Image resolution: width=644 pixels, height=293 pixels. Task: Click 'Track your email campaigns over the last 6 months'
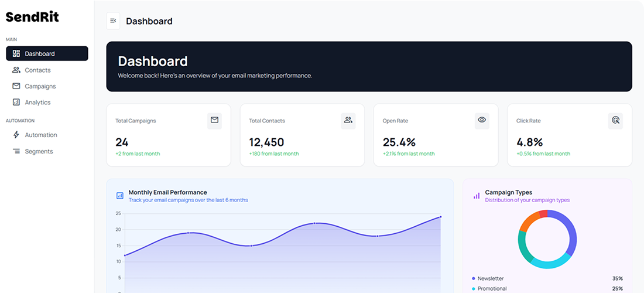[x=188, y=200]
